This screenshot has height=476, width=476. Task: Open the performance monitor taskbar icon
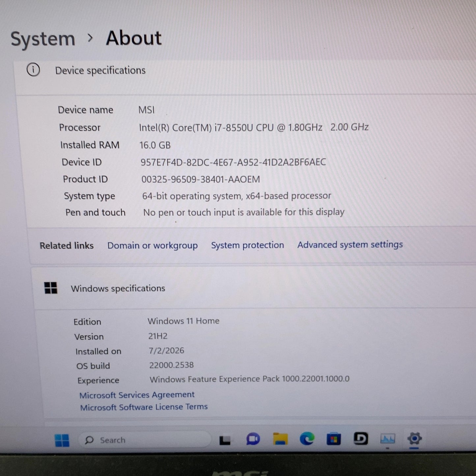tap(387, 438)
